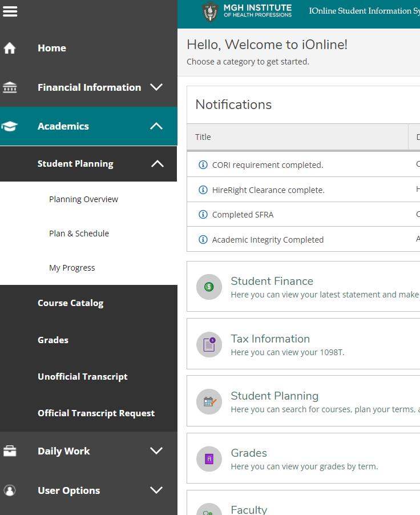Image resolution: width=420 pixels, height=515 pixels.
Task: Click the MGH Institute logo
Action: click(x=247, y=11)
